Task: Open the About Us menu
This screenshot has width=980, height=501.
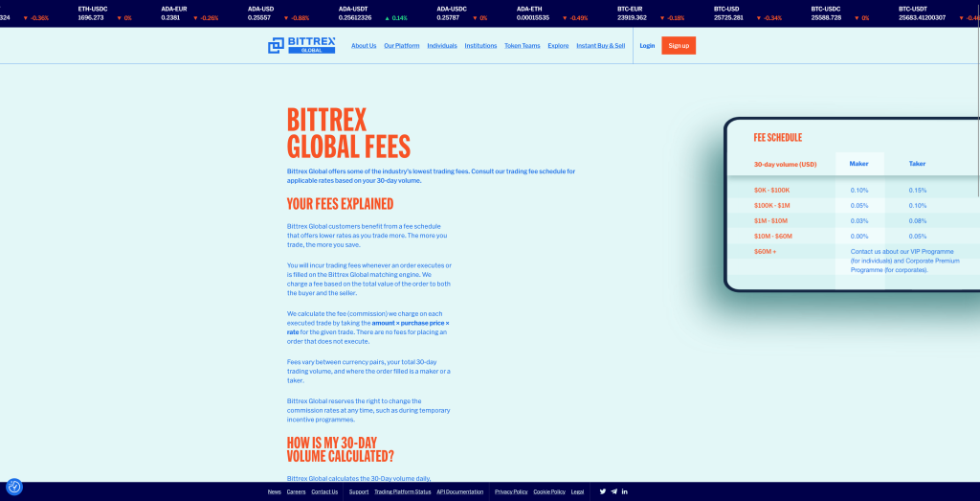Action: (x=364, y=46)
